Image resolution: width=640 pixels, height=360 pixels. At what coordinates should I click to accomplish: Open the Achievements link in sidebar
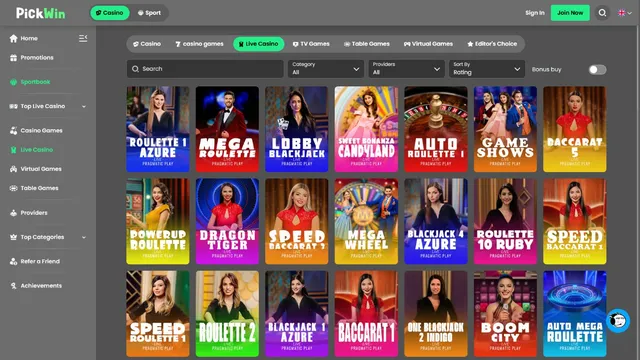point(41,286)
